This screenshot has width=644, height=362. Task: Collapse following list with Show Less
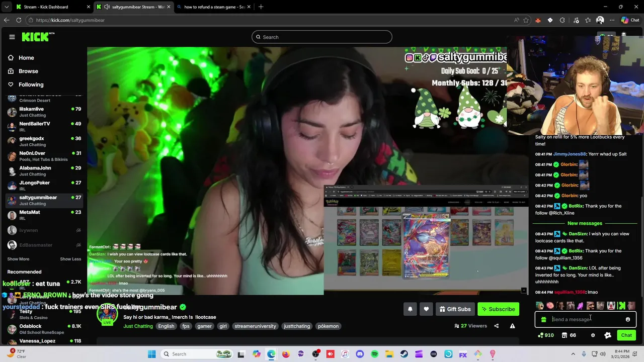pyautogui.click(x=70, y=259)
